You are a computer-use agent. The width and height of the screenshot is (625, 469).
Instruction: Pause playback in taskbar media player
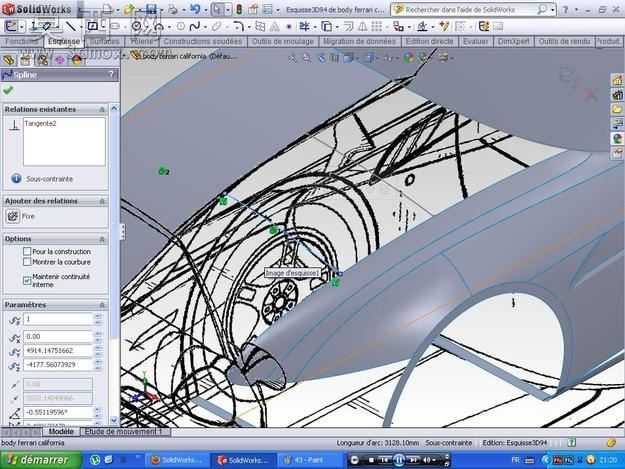pyautogui.click(x=399, y=460)
